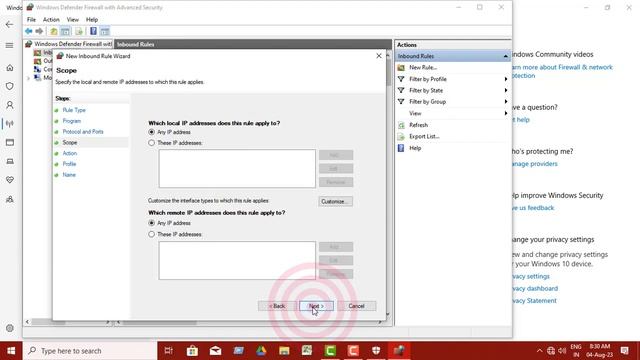
Task: Click Mail taskbar icon
Action: 216,351
